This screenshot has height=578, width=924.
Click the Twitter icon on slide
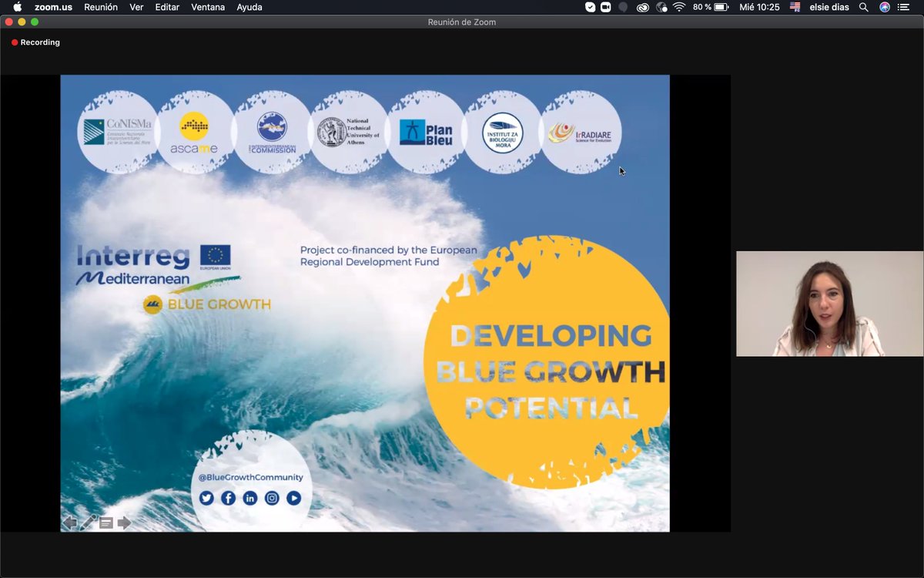point(206,498)
